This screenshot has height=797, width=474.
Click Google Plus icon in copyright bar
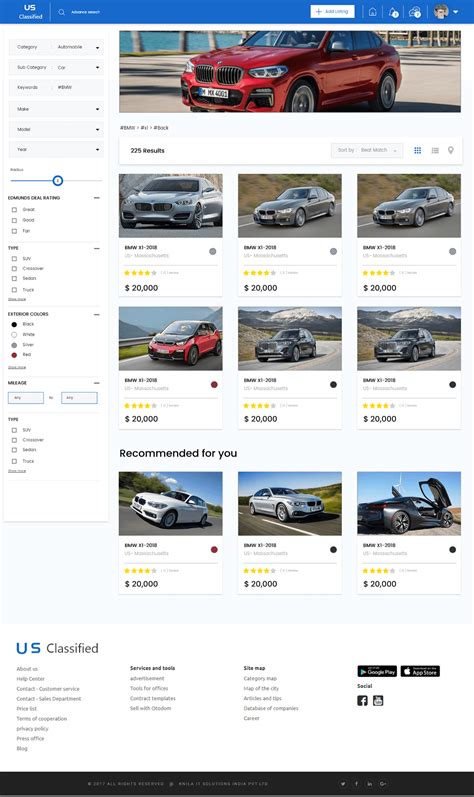383,784
